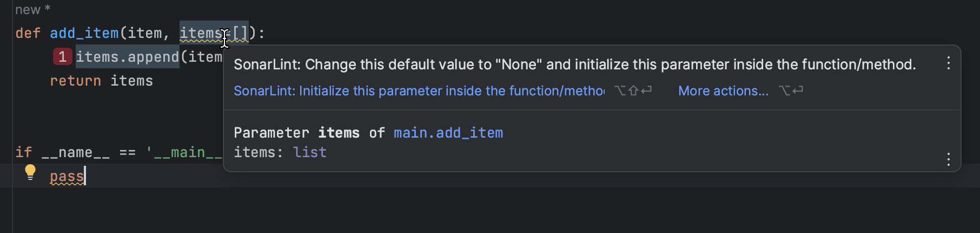This screenshot has width=980, height=233.
Task: Open the three-dot menu in documentation section
Action: point(948,159)
